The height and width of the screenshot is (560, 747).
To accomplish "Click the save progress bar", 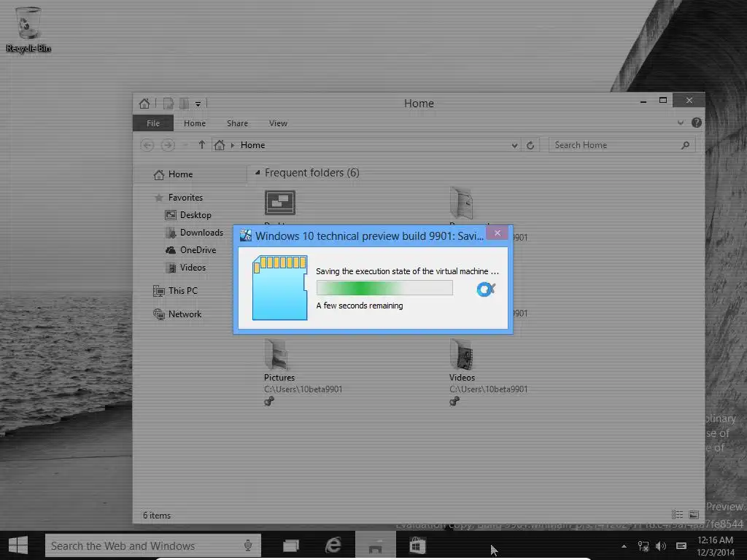I will [384, 287].
